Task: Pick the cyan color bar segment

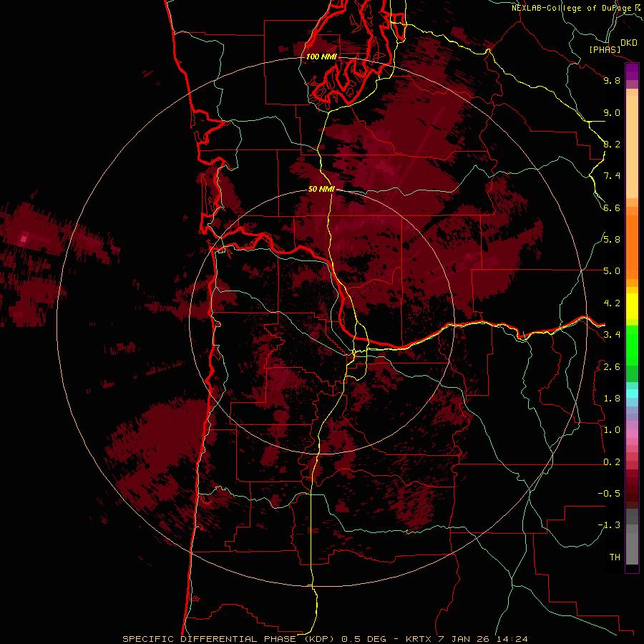Action: (632, 394)
